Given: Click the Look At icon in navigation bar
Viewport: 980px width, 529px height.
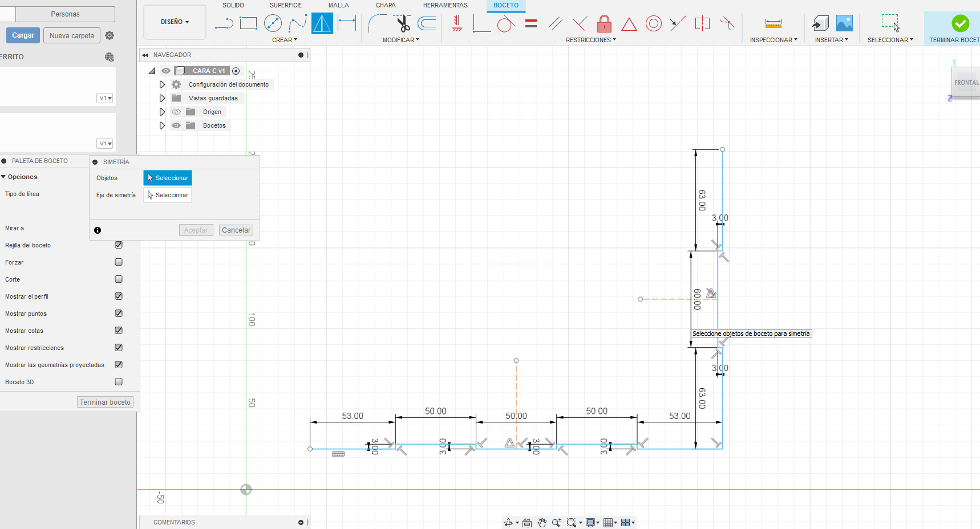Looking at the screenshot, I should tap(527, 523).
